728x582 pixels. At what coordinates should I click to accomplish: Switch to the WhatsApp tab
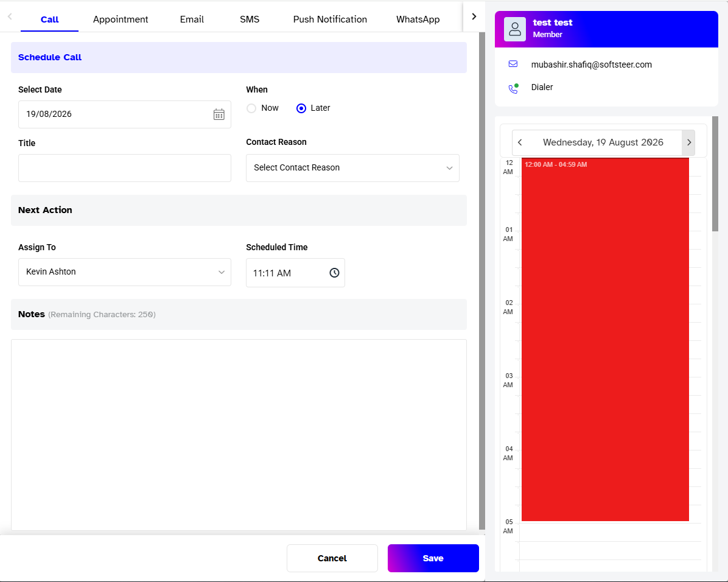418,19
